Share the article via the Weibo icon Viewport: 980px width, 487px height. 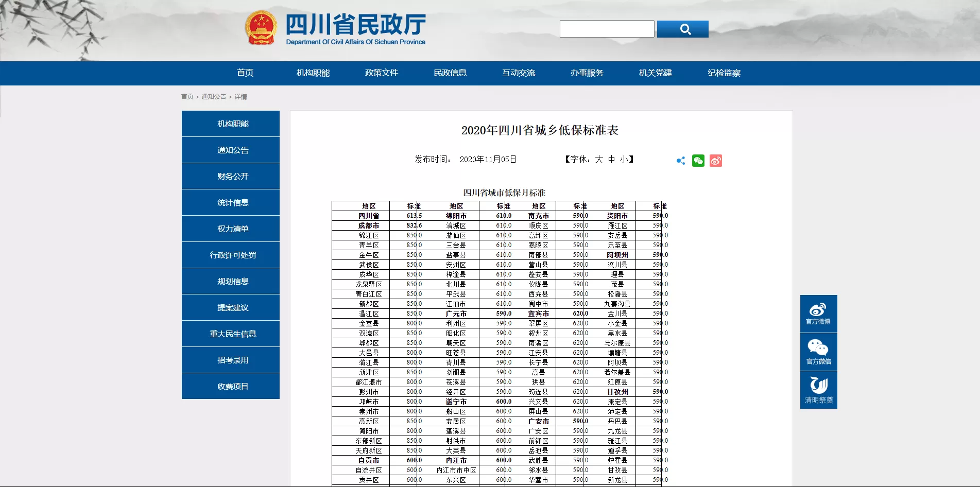(x=715, y=161)
